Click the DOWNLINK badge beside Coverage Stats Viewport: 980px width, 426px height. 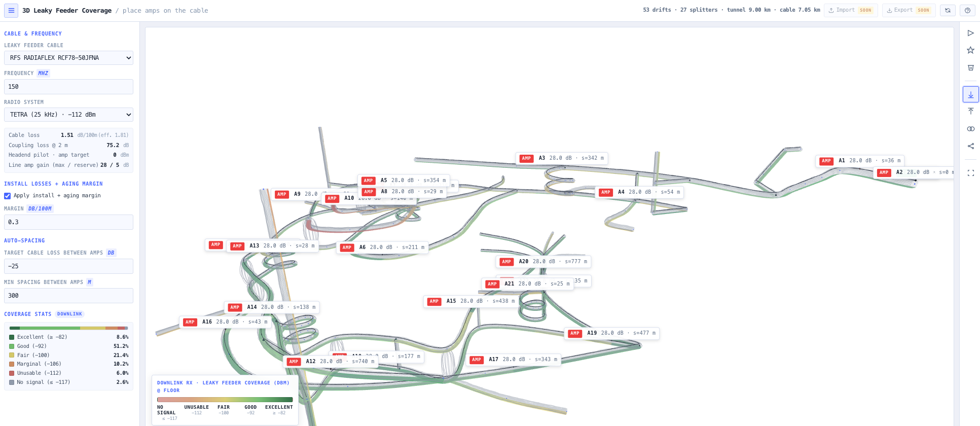pos(69,314)
